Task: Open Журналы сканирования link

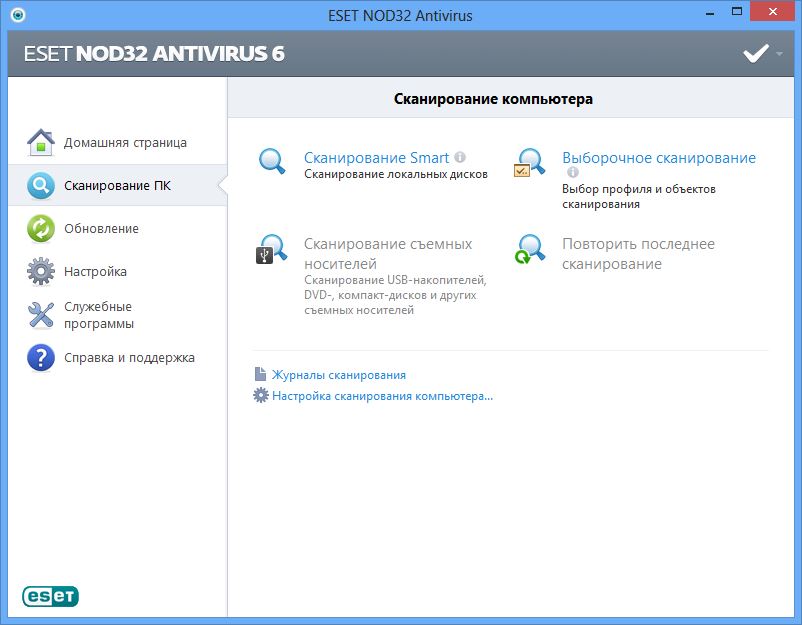Action: [x=338, y=375]
